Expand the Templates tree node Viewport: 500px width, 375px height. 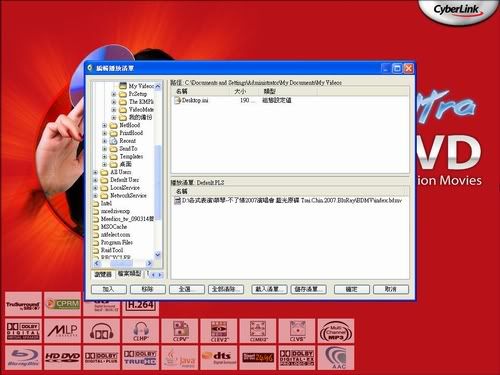click(x=104, y=157)
